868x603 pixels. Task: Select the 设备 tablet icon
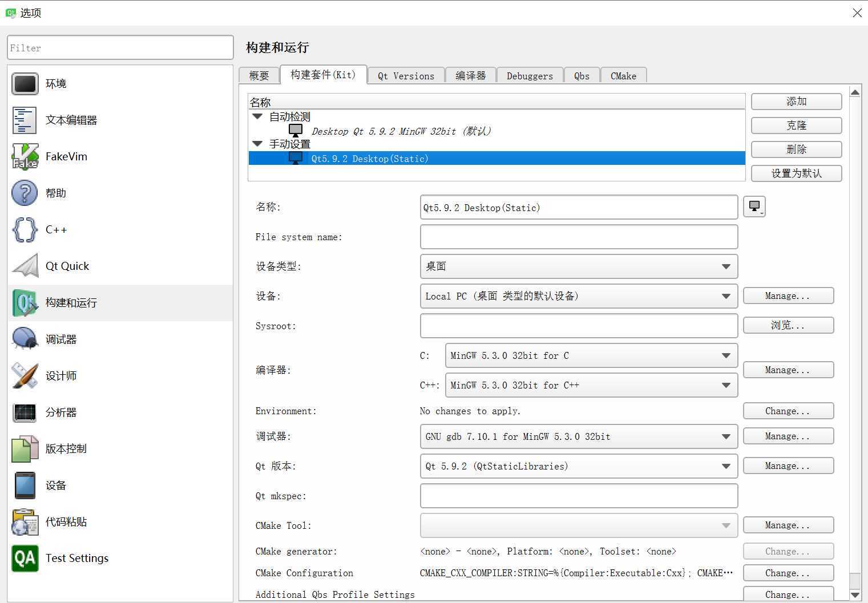pos(25,485)
